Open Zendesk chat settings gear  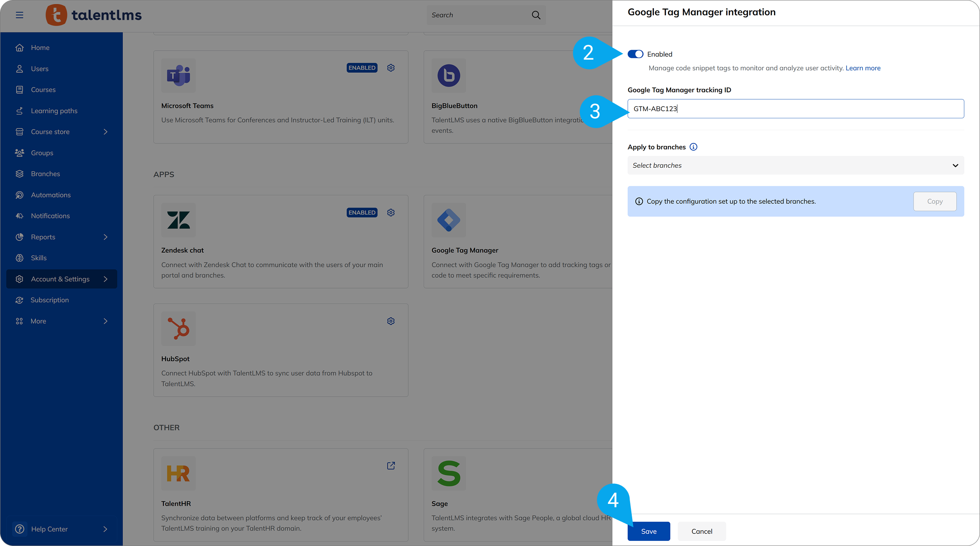(x=391, y=212)
